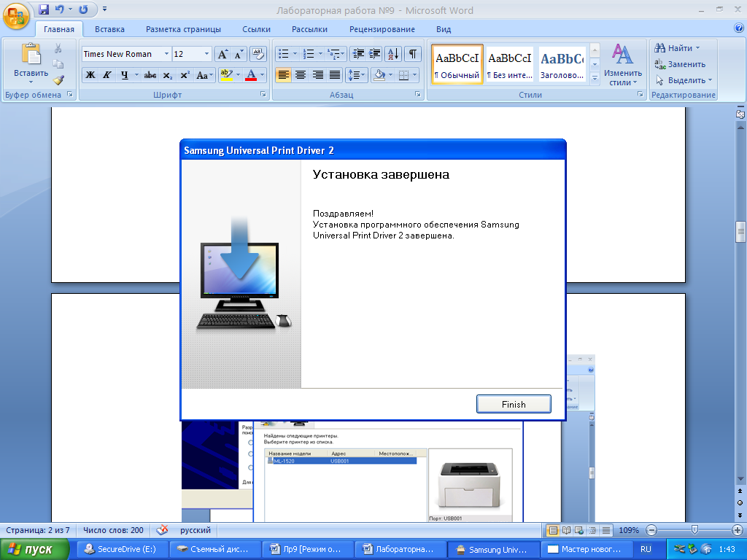Switch to Рецензирование tab
747x560 pixels.
pyautogui.click(x=382, y=29)
